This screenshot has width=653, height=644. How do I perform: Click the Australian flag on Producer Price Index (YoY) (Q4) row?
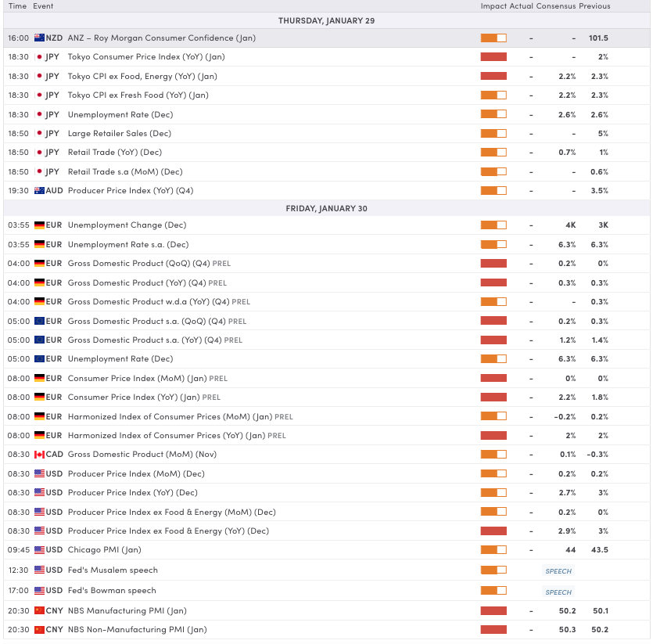(x=39, y=190)
